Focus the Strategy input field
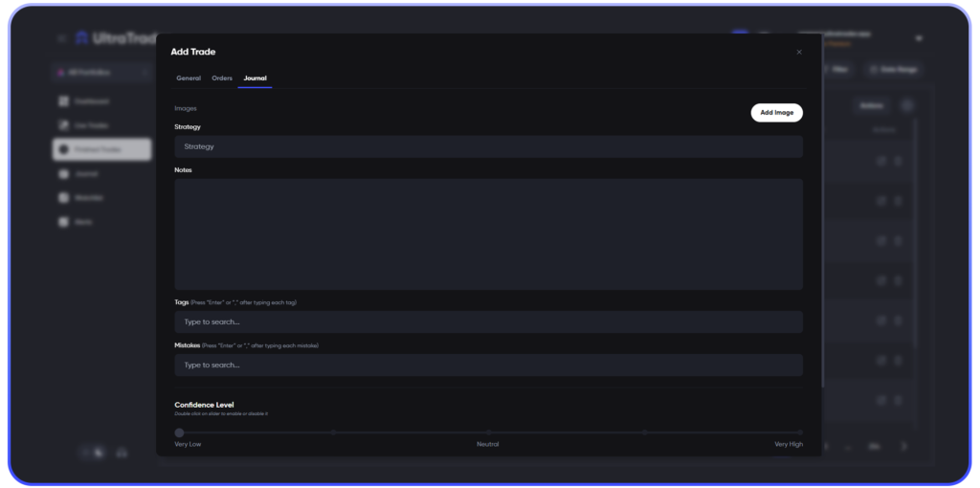The height and width of the screenshot is (488, 980). click(488, 146)
